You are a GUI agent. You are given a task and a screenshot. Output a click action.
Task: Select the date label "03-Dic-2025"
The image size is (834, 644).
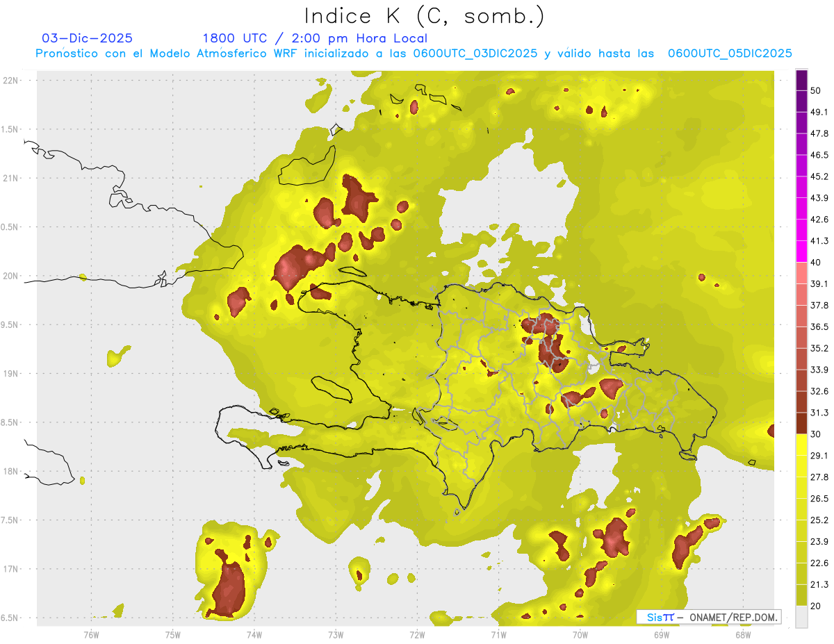(x=87, y=38)
